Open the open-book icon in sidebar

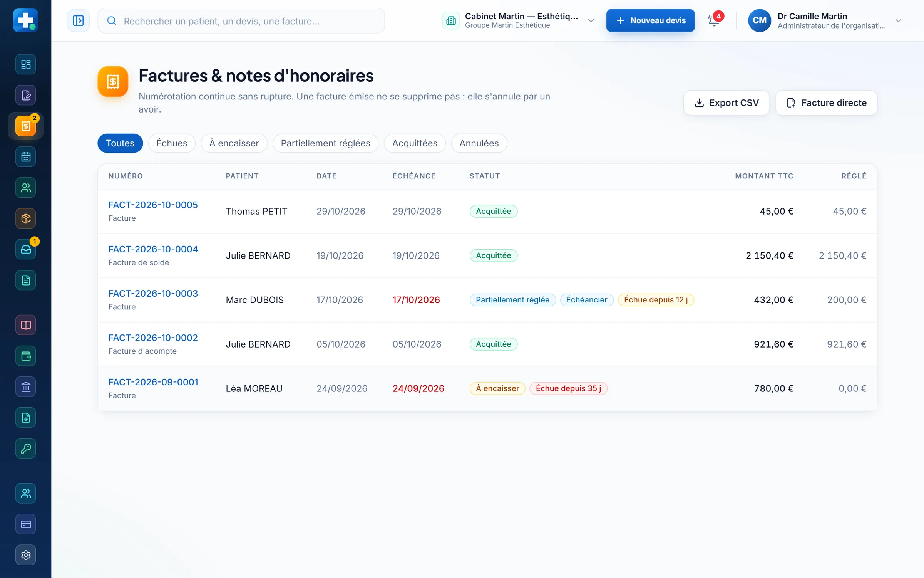click(26, 325)
